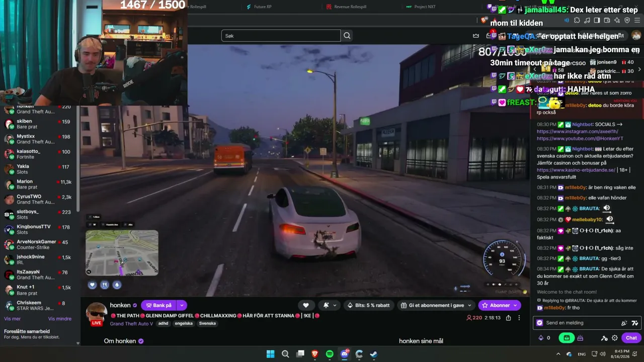Open Marlon's channel in the sidebar

pyautogui.click(x=39, y=184)
